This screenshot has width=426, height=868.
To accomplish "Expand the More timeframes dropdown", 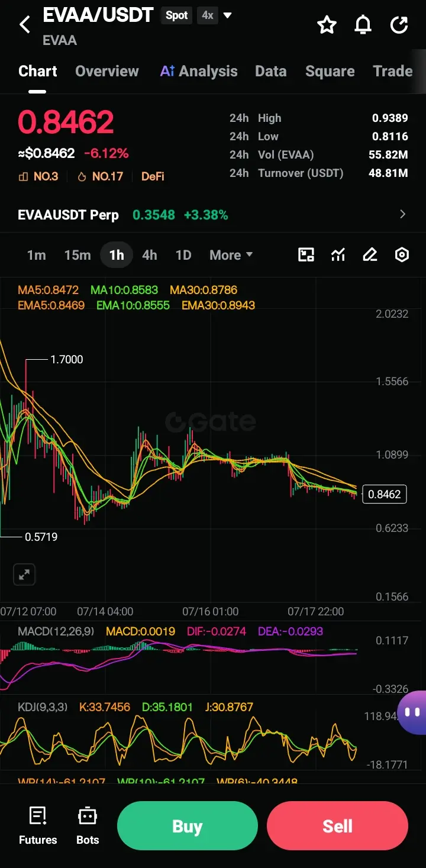I will coord(231,255).
